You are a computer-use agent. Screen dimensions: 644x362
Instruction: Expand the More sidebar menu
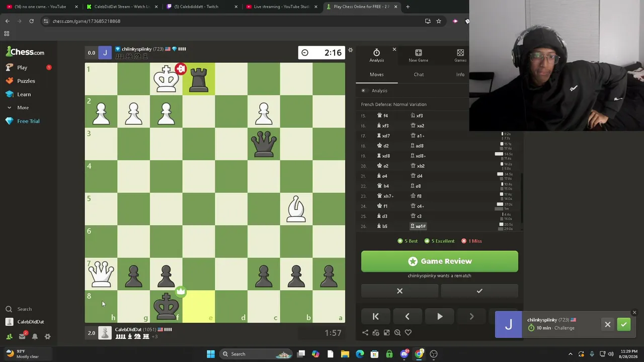tap(23, 108)
